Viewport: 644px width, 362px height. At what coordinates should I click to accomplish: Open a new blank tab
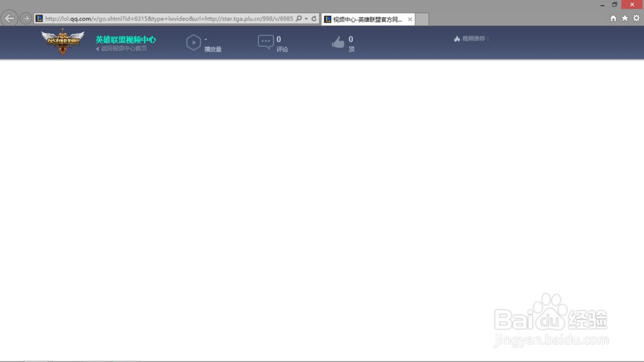point(422,19)
